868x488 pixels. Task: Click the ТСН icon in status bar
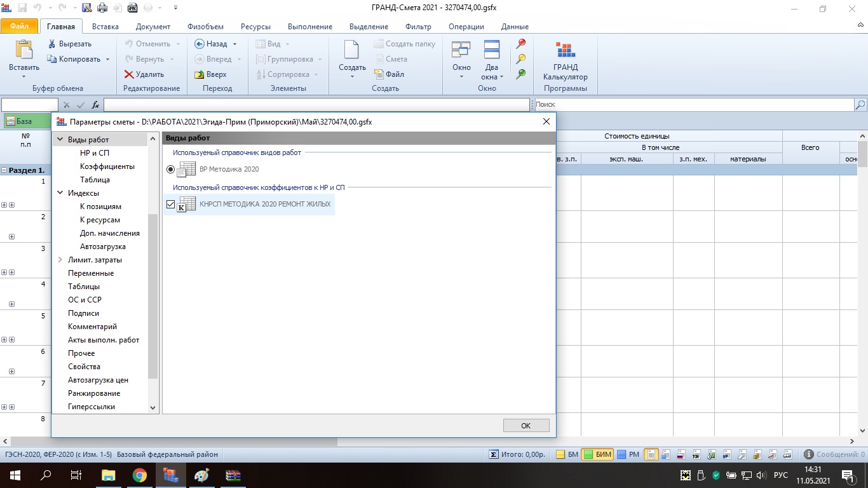click(x=696, y=454)
